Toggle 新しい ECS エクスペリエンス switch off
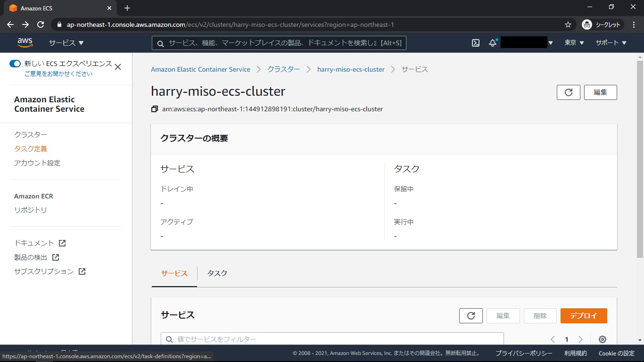Image resolution: width=644 pixels, height=362 pixels. point(15,64)
